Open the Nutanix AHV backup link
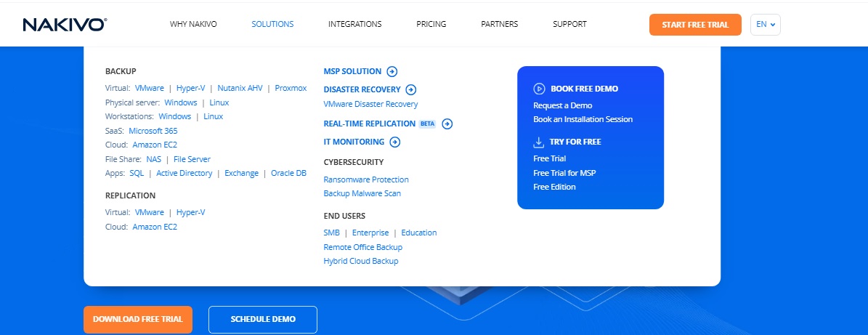 [x=240, y=89]
